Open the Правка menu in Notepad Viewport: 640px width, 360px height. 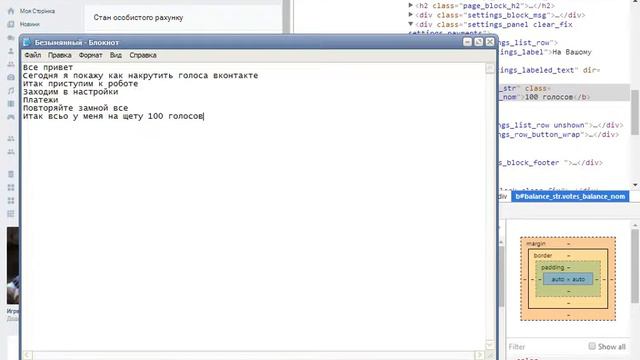60,55
